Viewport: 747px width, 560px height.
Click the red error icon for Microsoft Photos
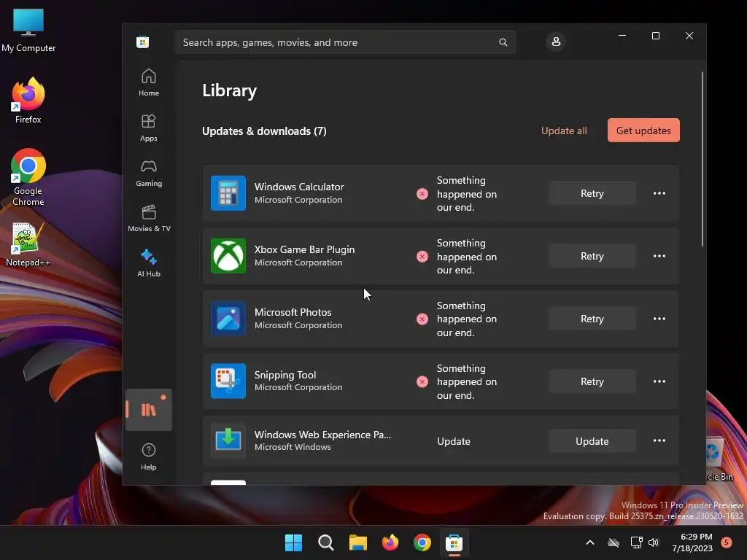(422, 319)
